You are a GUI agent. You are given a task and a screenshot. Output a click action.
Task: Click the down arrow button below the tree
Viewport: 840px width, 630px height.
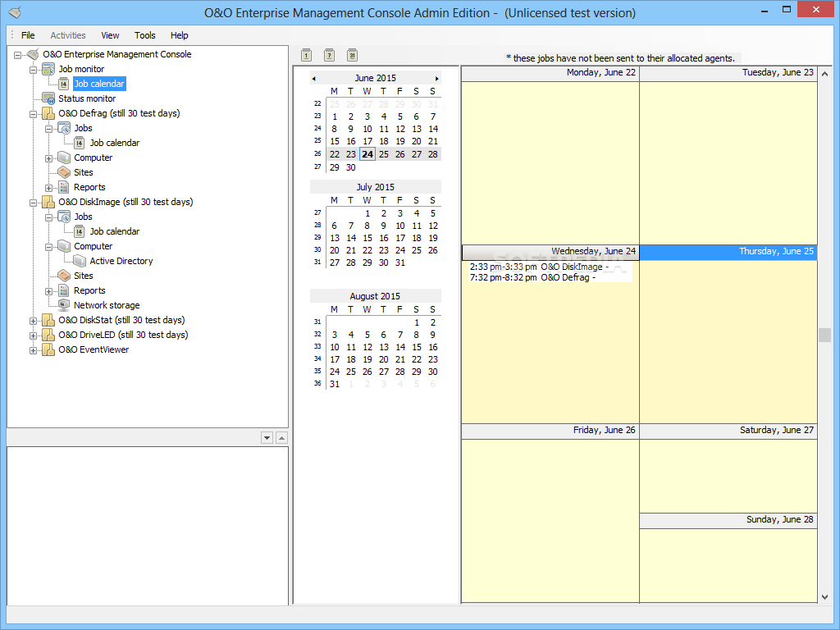(267, 438)
